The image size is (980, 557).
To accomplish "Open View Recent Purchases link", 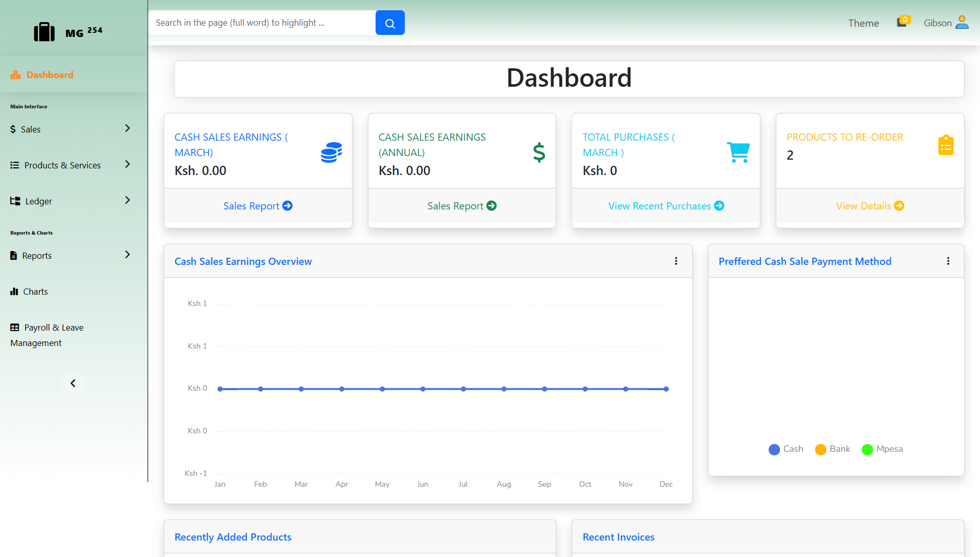I will point(665,206).
